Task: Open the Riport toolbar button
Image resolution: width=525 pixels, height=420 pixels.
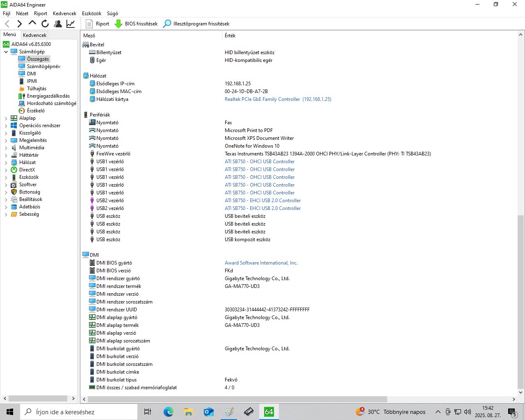Action: [97, 24]
